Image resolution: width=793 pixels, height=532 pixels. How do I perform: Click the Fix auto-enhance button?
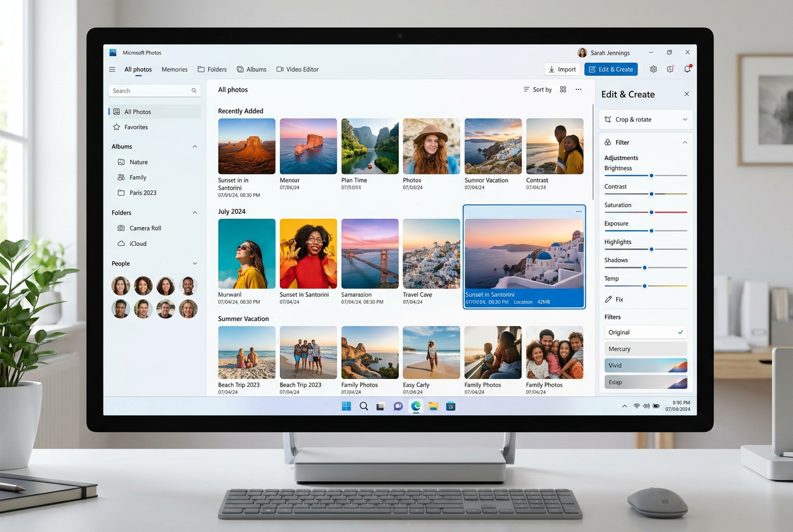point(614,299)
